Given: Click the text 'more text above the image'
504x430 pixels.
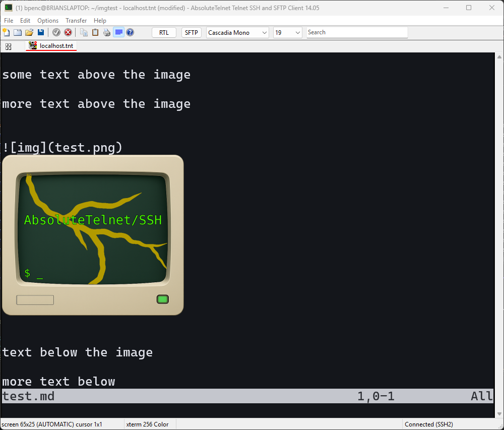Looking at the screenshot, I should tap(96, 104).
